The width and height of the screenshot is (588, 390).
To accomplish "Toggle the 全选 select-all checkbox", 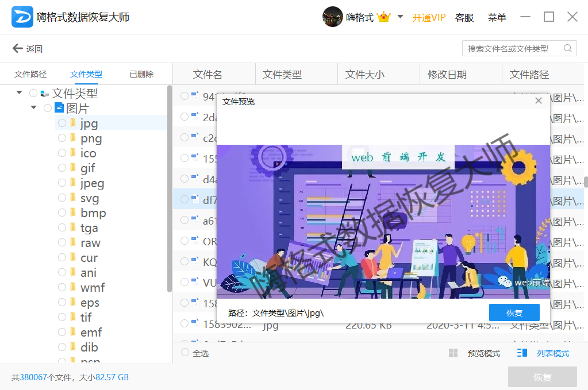I will pos(185,352).
